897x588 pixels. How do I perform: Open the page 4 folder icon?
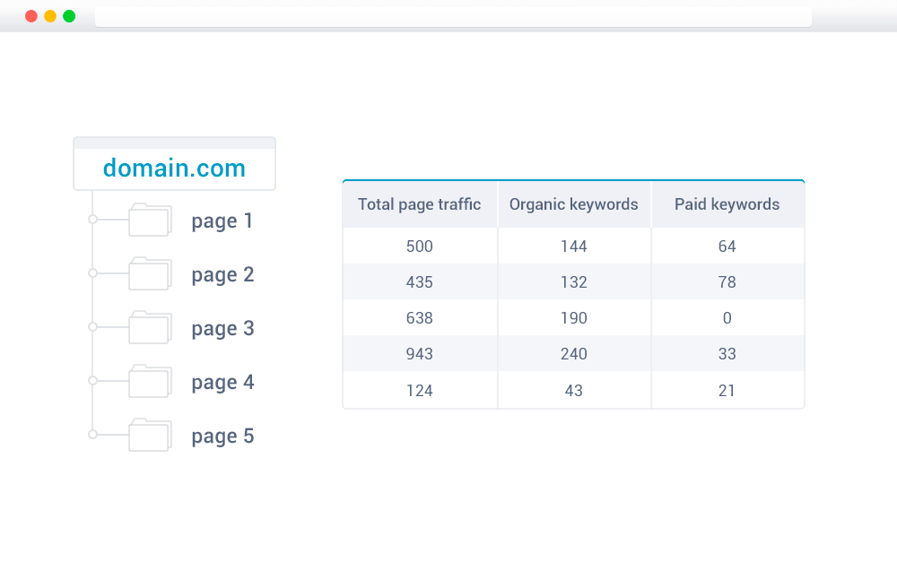click(150, 381)
